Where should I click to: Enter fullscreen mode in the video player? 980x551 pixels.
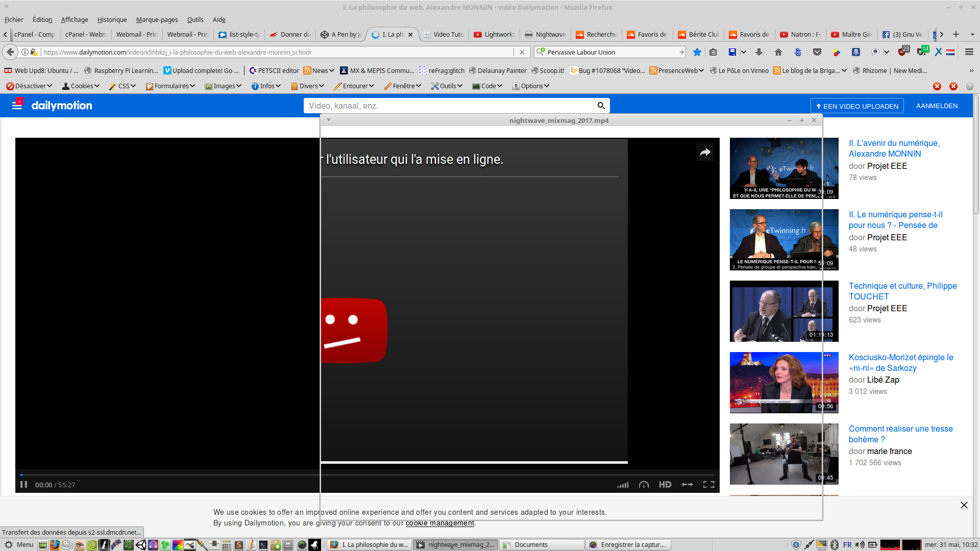point(708,485)
